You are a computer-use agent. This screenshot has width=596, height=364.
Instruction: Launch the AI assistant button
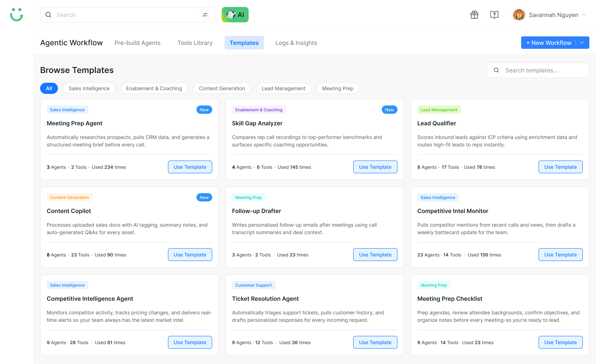(235, 15)
